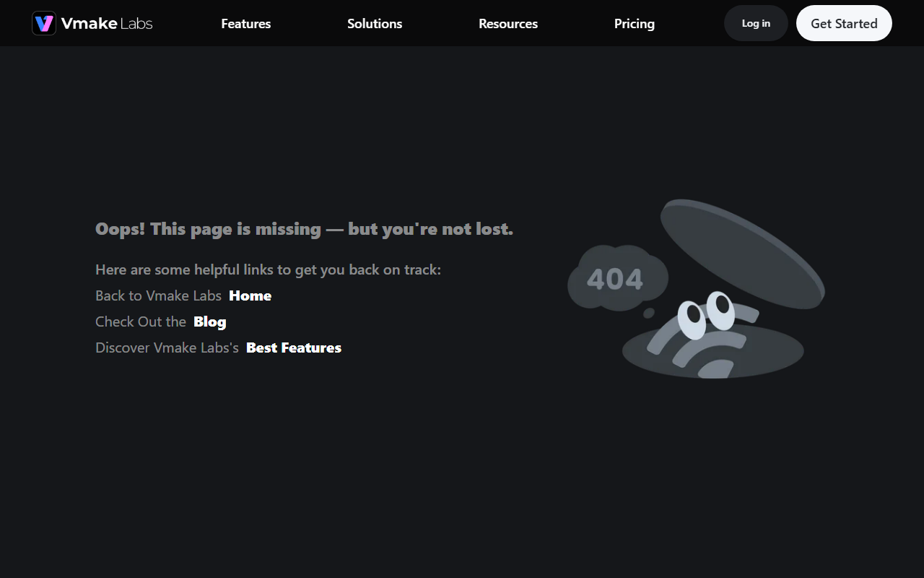The width and height of the screenshot is (924, 578).
Task: Open the Blog link
Action: (x=210, y=322)
